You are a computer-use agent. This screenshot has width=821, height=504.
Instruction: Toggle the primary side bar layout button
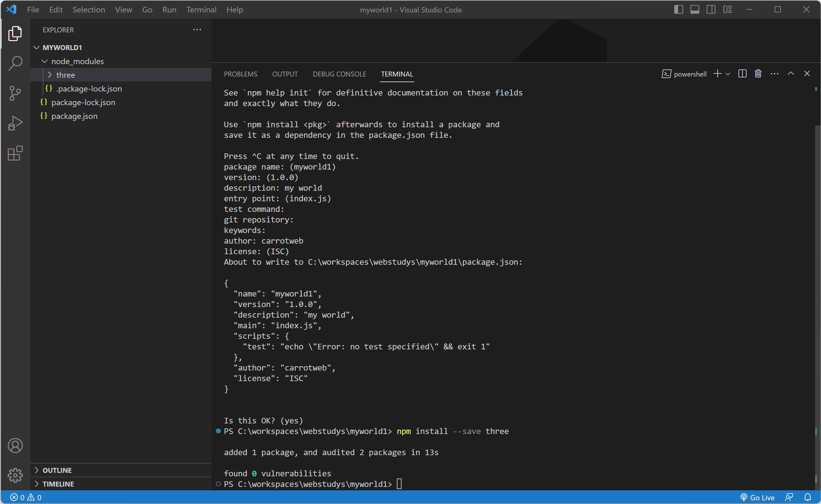point(678,10)
